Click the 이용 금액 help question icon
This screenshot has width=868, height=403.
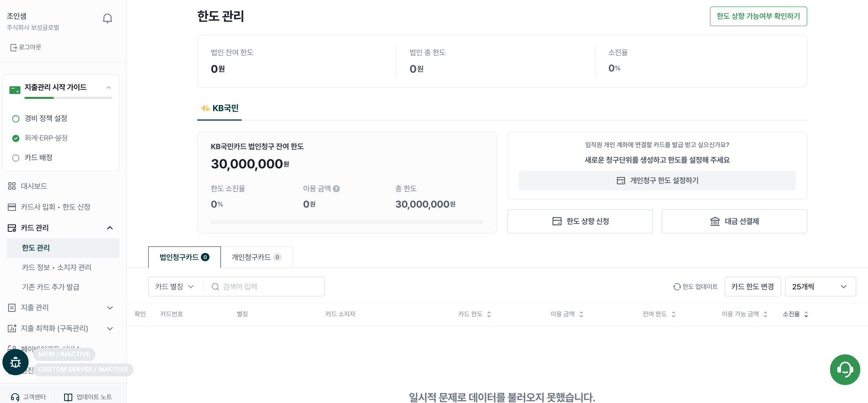tap(336, 189)
